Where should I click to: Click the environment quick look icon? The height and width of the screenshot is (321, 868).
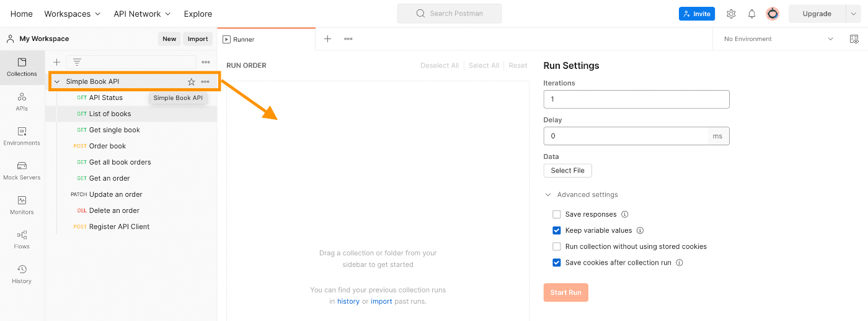[x=854, y=38]
